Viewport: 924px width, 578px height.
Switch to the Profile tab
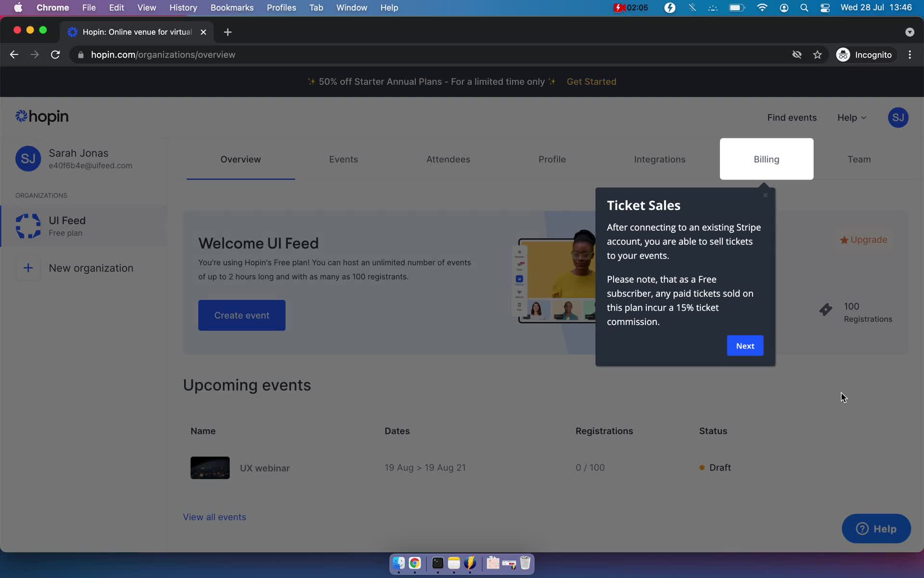(552, 159)
